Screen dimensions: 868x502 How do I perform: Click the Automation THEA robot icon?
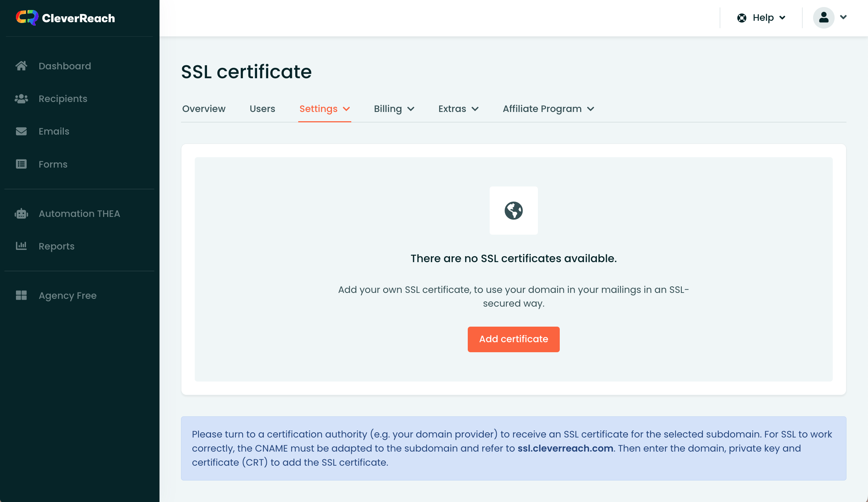tap(21, 214)
